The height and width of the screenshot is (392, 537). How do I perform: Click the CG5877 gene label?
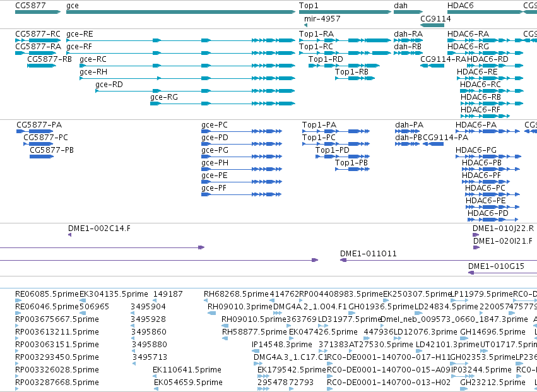30,6
